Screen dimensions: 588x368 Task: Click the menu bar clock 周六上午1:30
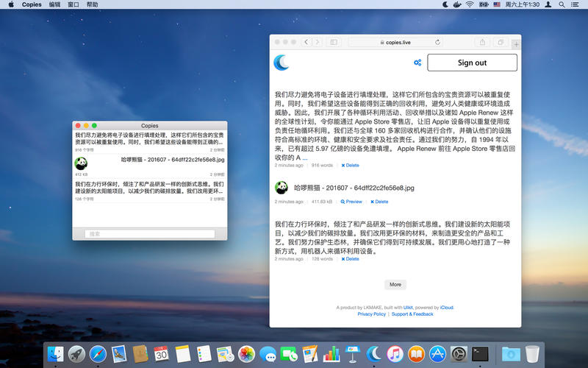[522, 4]
